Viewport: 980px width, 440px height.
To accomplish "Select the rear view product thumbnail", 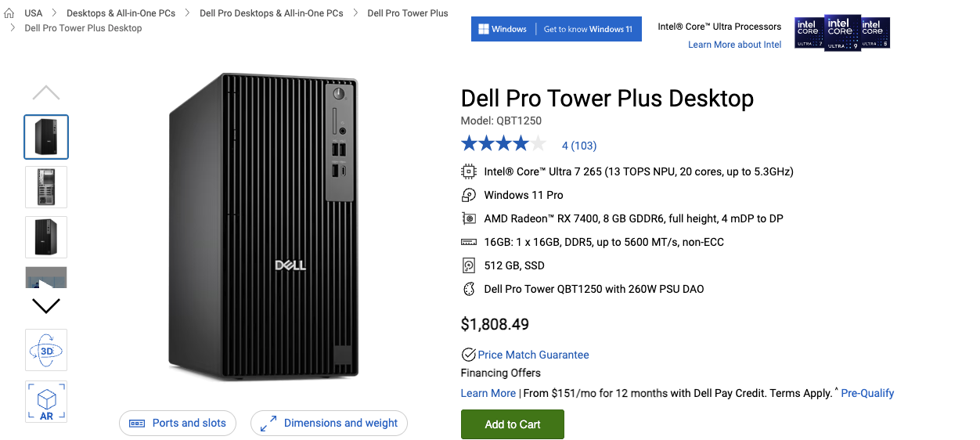I will pos(46,187).
